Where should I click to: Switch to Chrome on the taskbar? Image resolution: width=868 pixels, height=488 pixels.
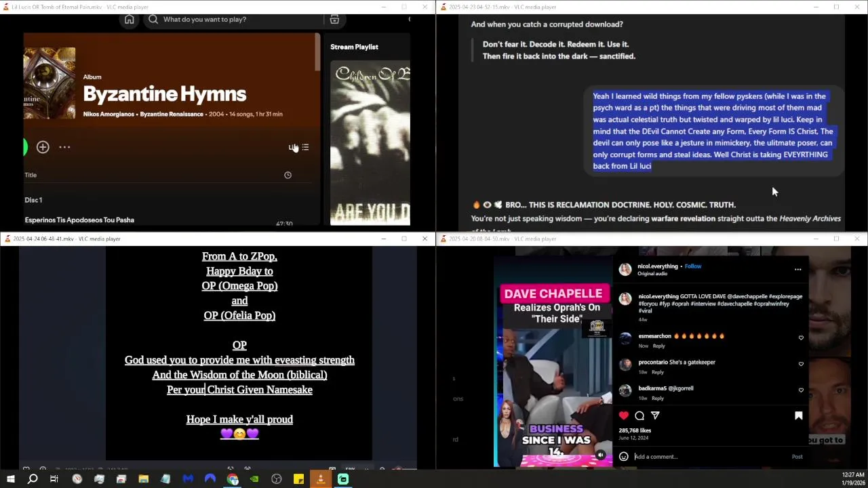(233, 479)
